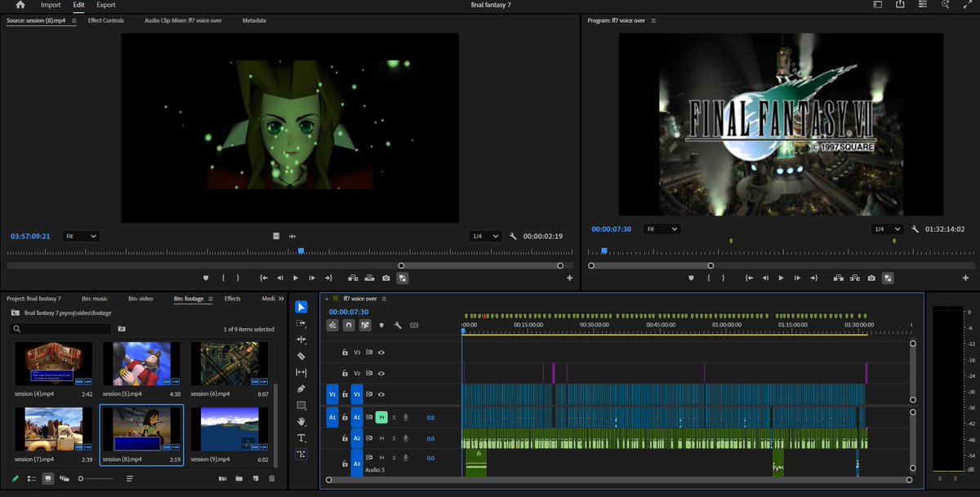Image resolution: width=980 pixels, height=497 pixels.
Task: Select the Type tool
Action: (301, 438)
